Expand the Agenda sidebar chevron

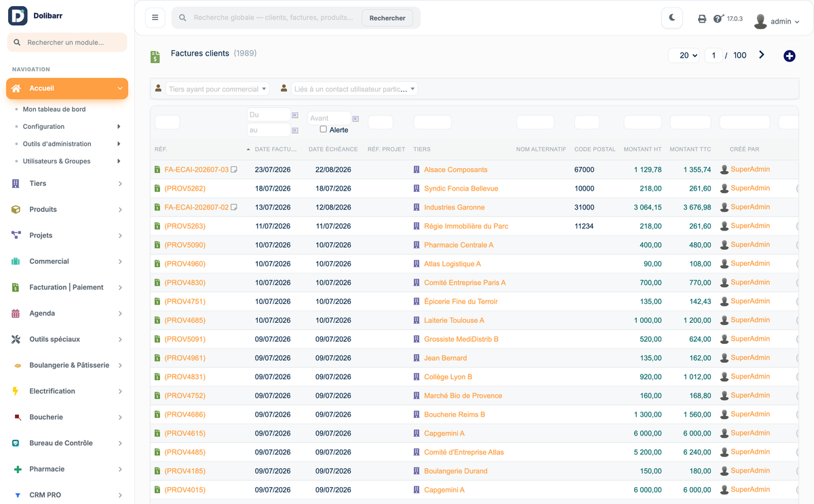point(120,313)
